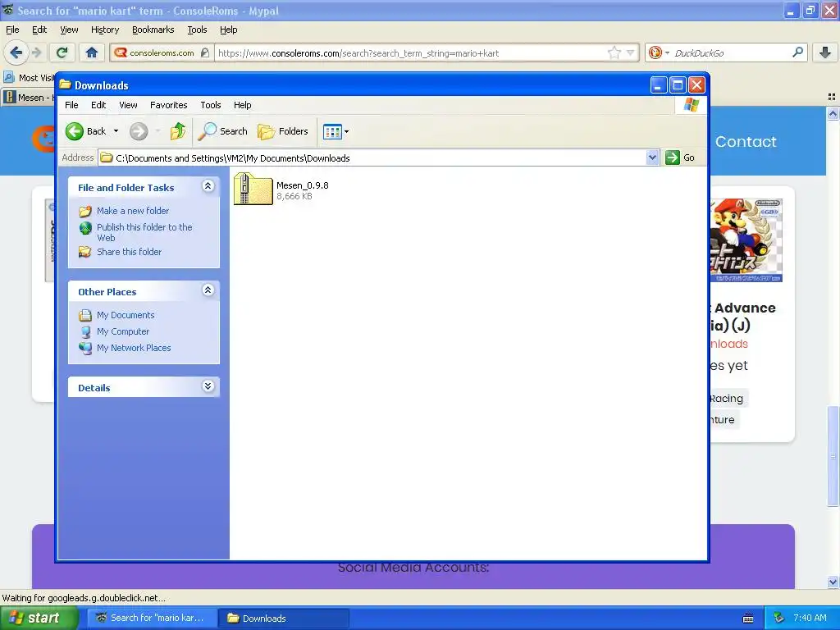The width and height of the screenshot is (840, 630).
Task: Go to My Network Places
Action: (134, 348)
